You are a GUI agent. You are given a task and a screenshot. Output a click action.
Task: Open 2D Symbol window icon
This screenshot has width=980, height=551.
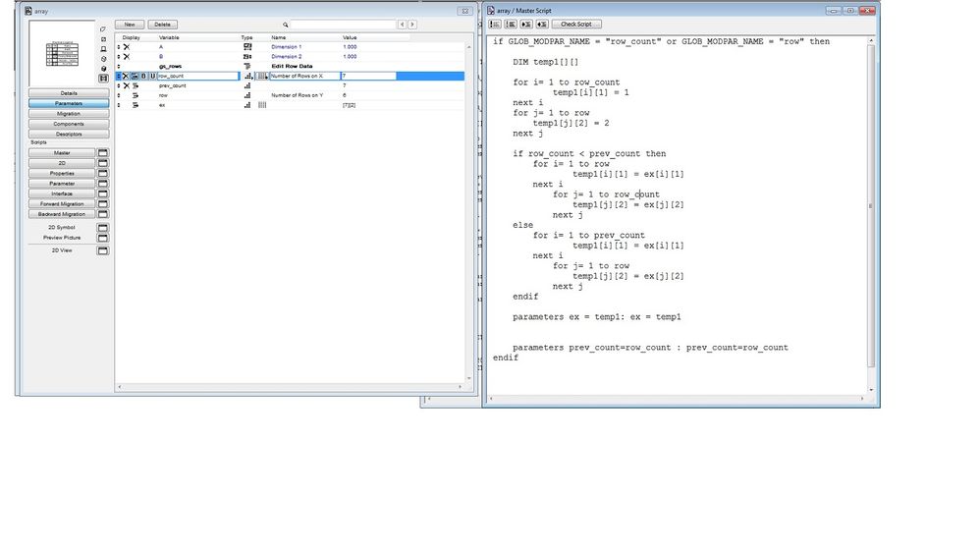[x=103, y=228]
